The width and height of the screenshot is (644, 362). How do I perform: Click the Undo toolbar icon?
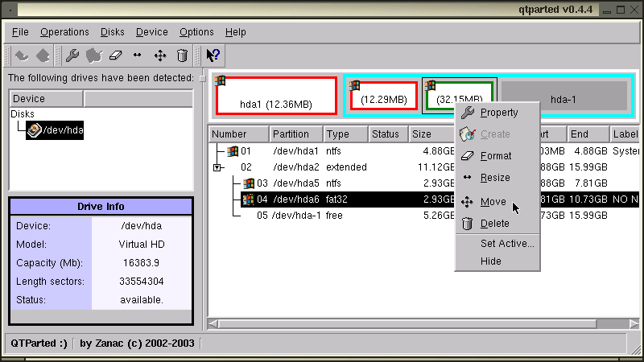(22, 56)
